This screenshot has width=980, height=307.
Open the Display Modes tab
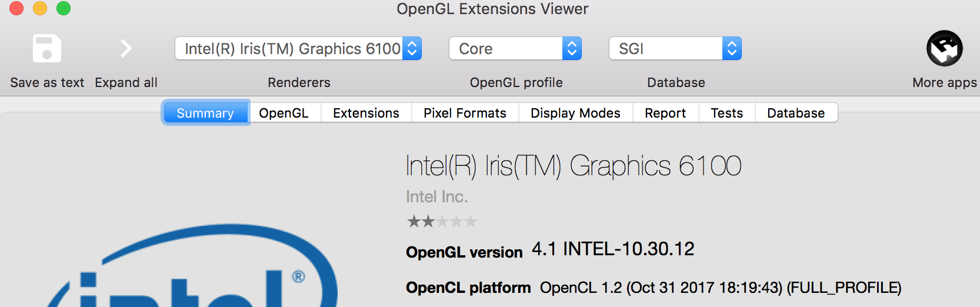click(575, 113)
